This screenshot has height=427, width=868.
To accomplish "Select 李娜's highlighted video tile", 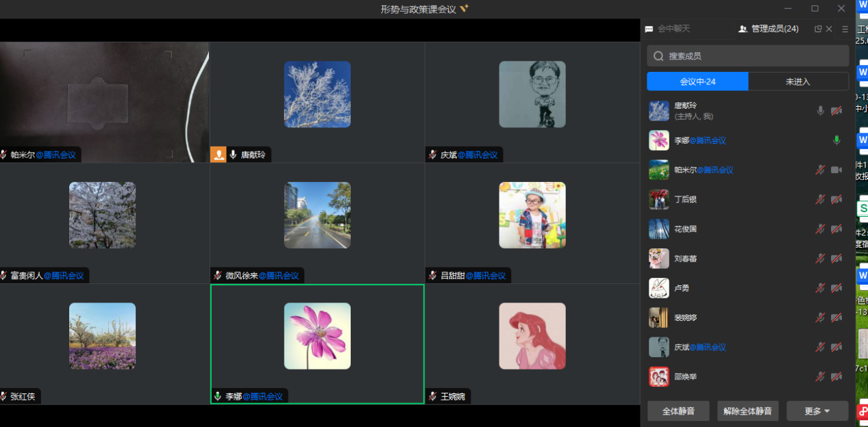I will click(317, 344).
